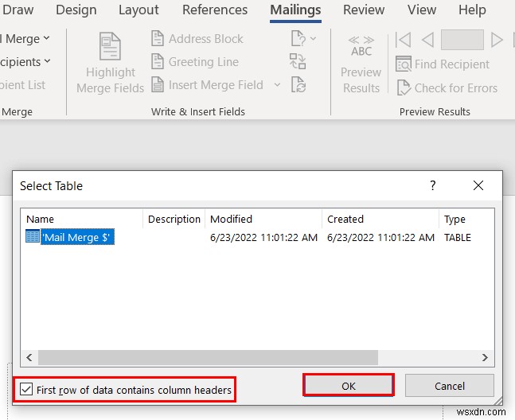Click the Find Recipient icon
This screenshot has width=515, height=420.
pyautogui.click(x=404, y=64)
